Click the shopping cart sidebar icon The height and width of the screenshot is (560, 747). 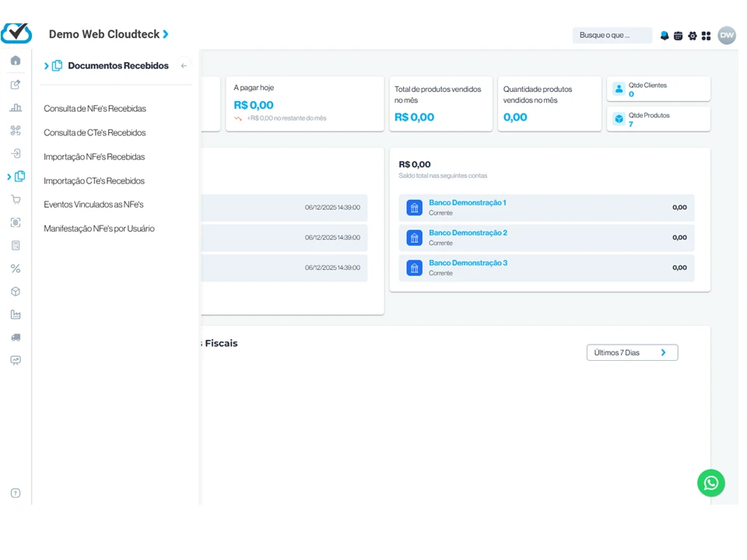(x=16, y=199)
